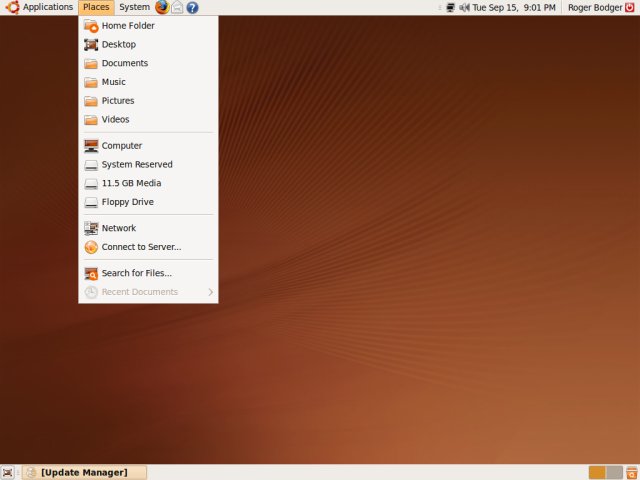Click the volume speaker icon
Screen dimensions: 640x480
point(464,7)
